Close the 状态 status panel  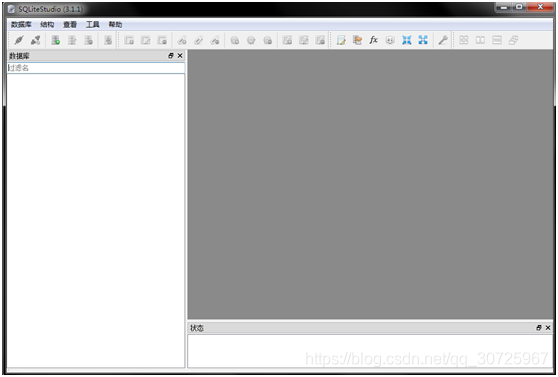(x=548, y=328)
